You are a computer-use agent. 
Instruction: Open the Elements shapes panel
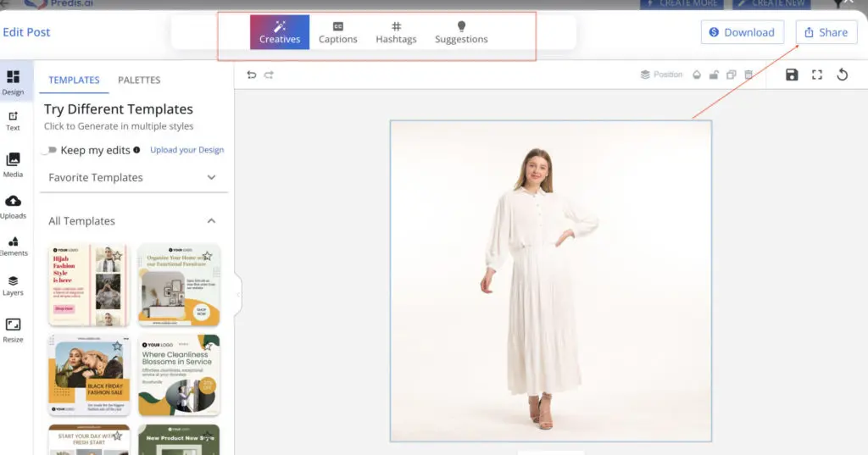(13, 247)
